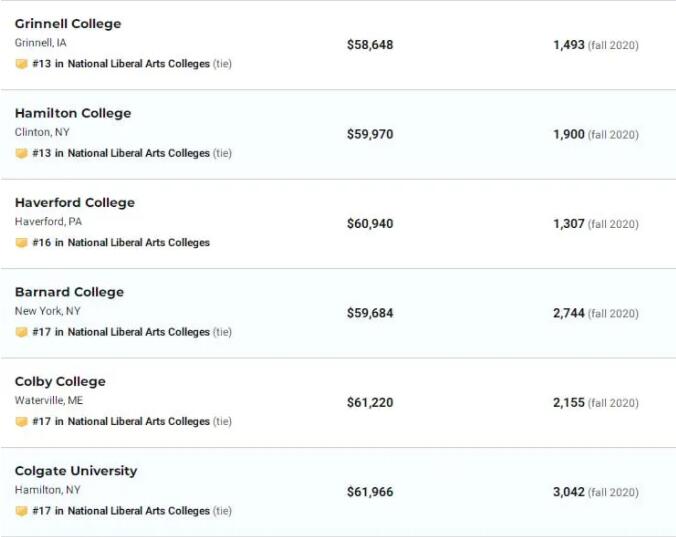Click Grinnell's #13 National Liberal Arts Colleges ranking
This screenshot has width=676, height=537.
(121, 64)
